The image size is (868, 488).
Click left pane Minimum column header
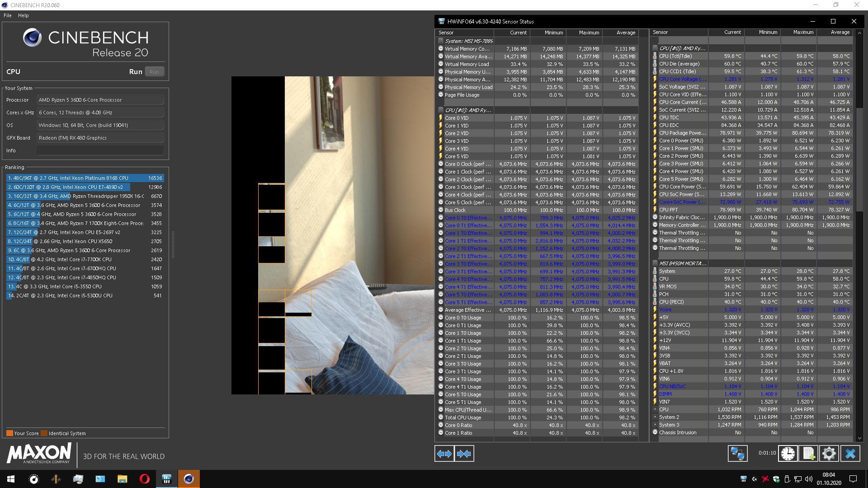tap(548, 33)
